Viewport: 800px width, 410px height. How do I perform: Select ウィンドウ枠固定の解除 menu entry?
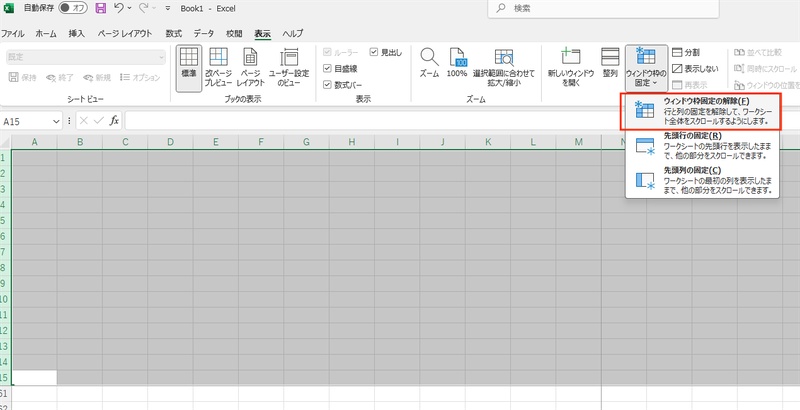click(x=702, y=112)
